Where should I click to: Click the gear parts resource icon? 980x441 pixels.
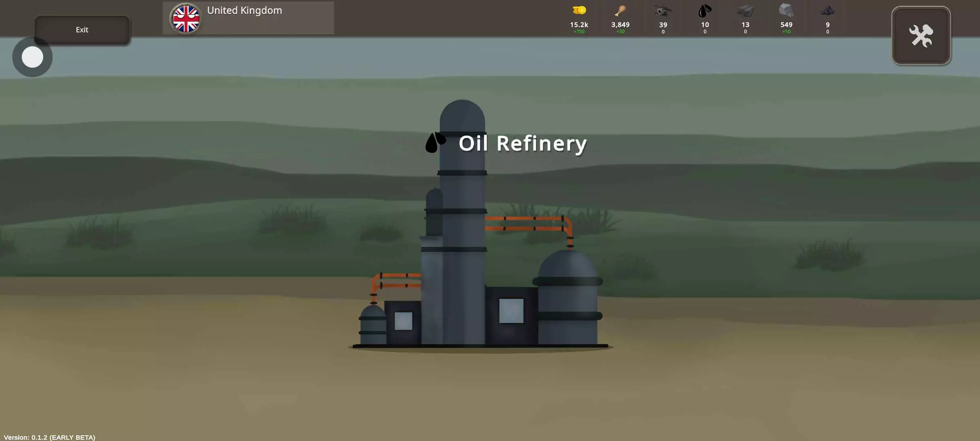point(663,11)
